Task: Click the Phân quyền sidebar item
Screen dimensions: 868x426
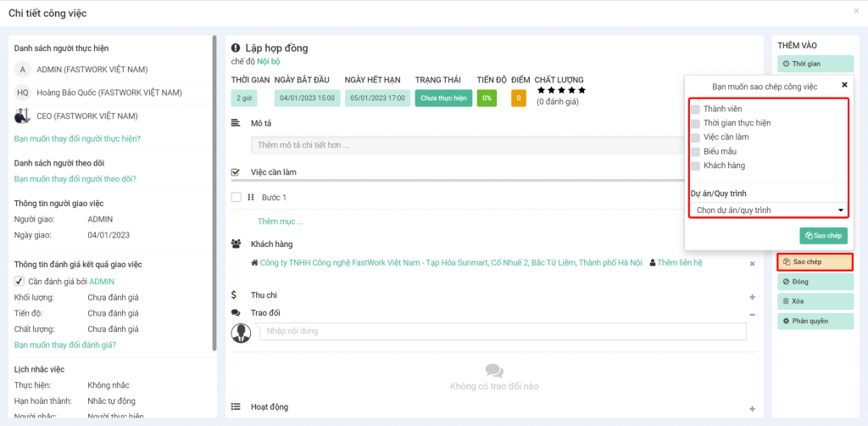Action: (x=815, y=322)
